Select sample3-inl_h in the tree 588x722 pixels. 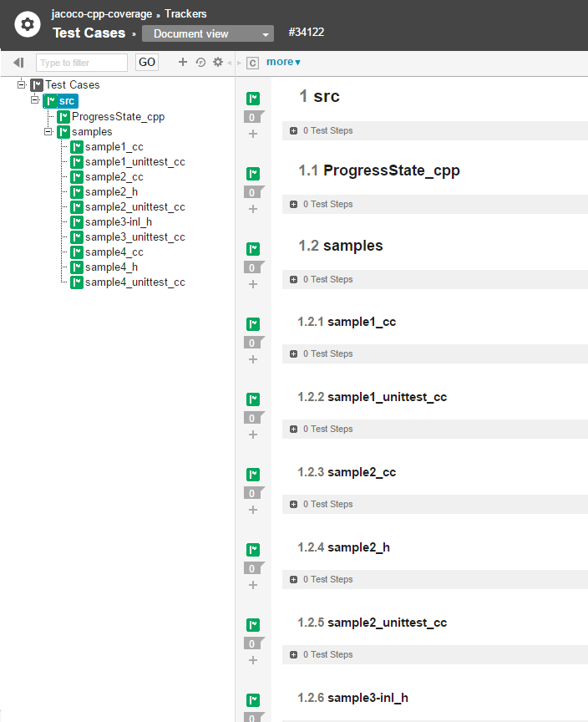point(118,222)
